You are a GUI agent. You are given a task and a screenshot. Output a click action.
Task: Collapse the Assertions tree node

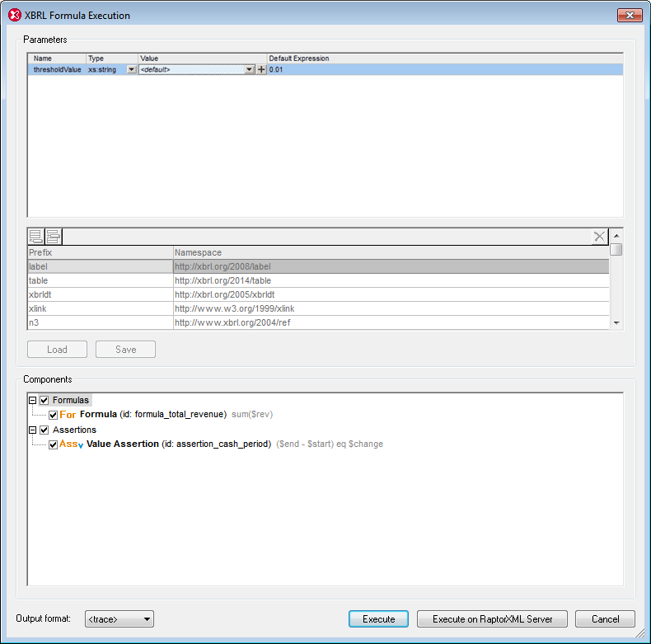[32, 430]
